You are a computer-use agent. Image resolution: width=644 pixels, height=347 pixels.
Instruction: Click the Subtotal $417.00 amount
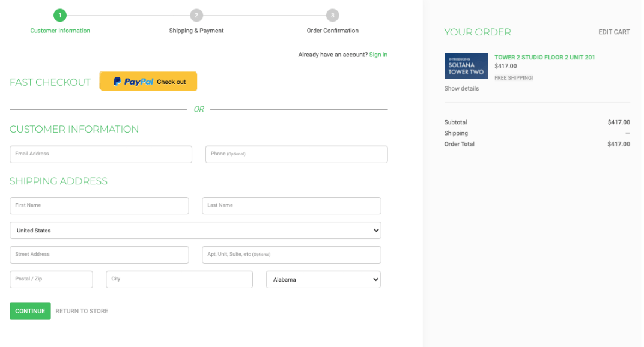619,122
